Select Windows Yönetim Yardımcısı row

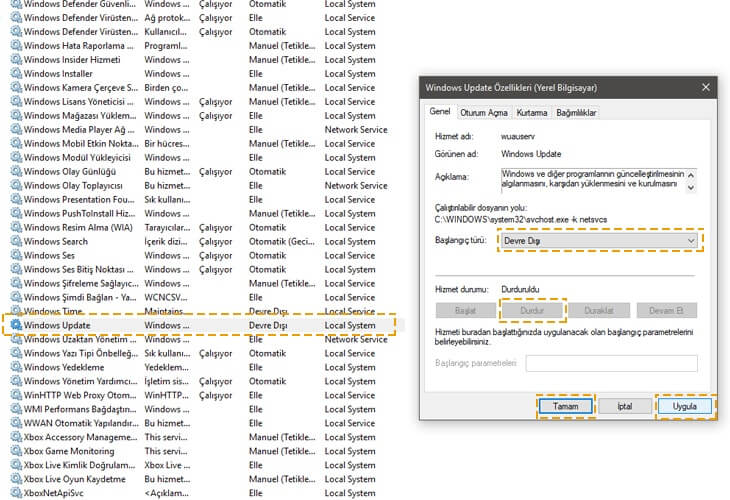point(199,381)
